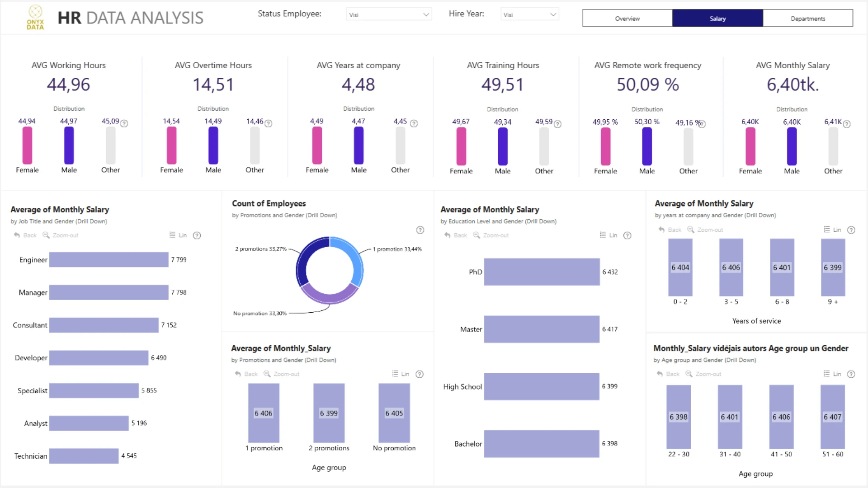Open the Hire Year dropdown

click(x=529, y=14)
